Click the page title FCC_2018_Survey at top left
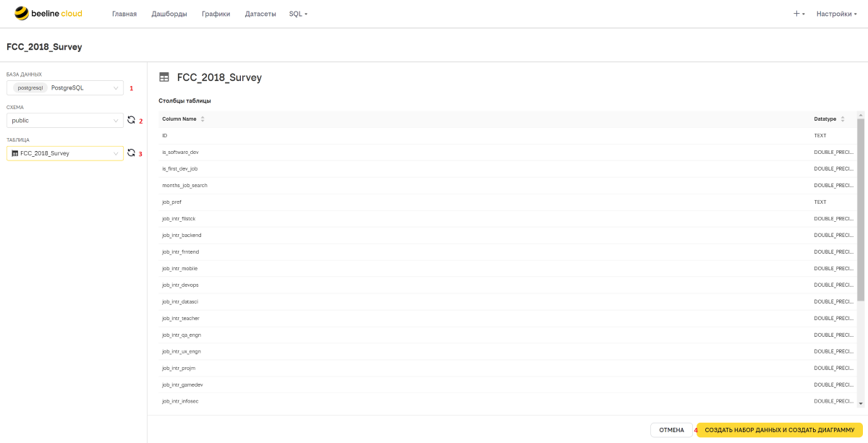The width and height of the screenshot is (868, 443). pos(44,47)
